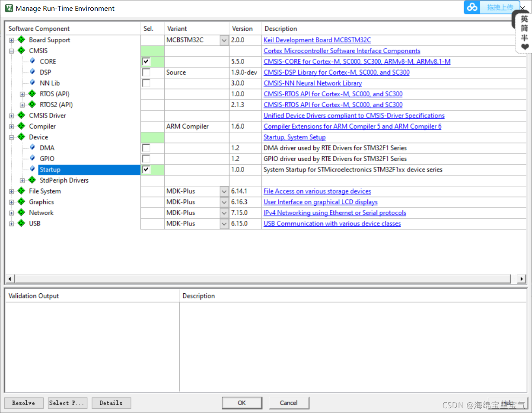Viewport: 532px width, 413px height.
Task: Click the Select P... button
Action: [67, 403]
